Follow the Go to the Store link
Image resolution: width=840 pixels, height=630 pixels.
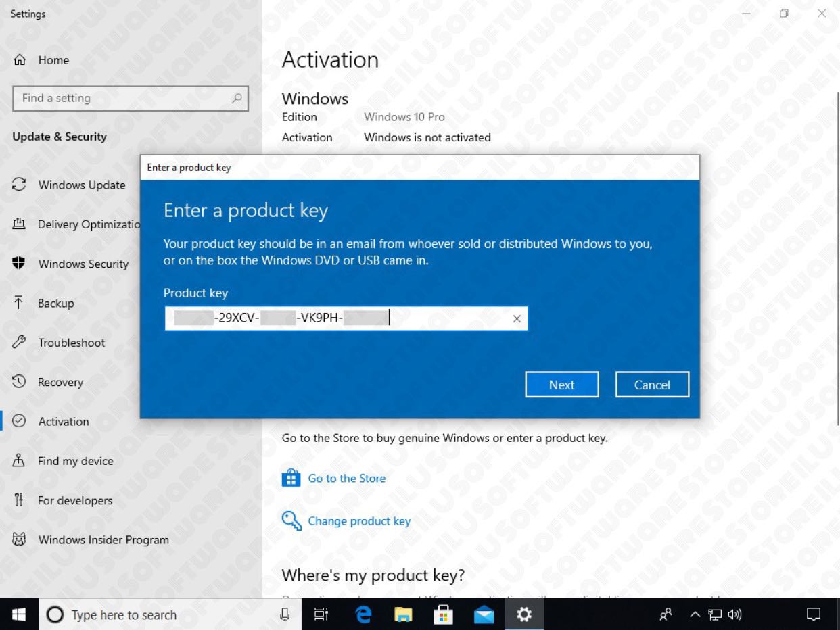(x=346, y=478)
